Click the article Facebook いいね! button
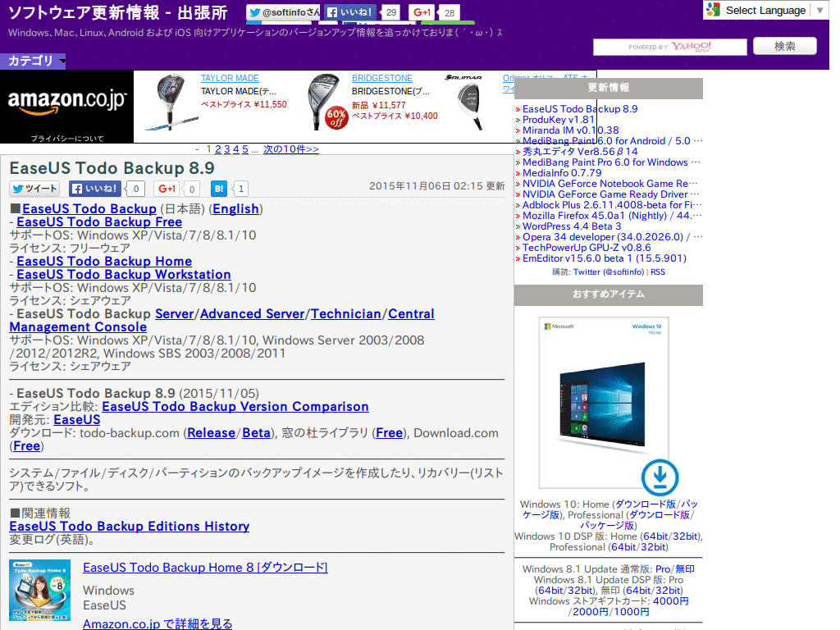The height and width of the screenshot is (630, 840). [x=95, y=189]
